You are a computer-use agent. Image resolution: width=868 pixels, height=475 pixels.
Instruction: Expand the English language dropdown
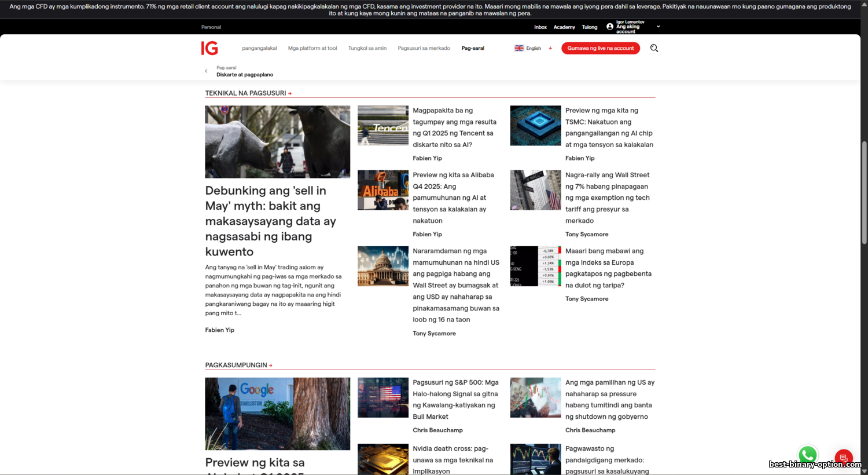(x=550, y=48)
